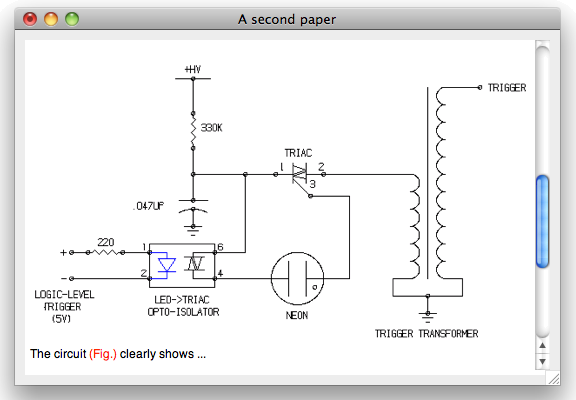Click the yellow minimize window button
576x400 pixels.
(x=51, y=19)
